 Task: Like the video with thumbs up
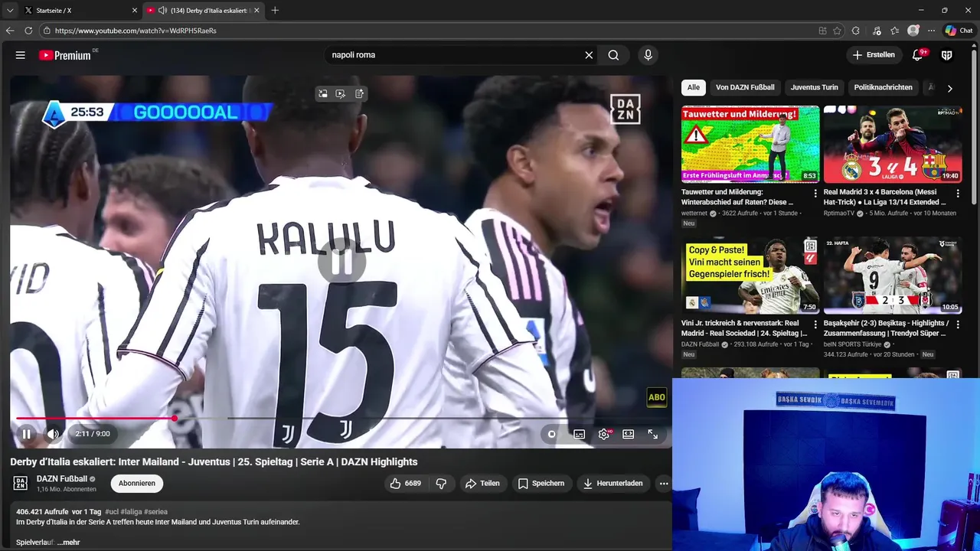coord(405,484)
